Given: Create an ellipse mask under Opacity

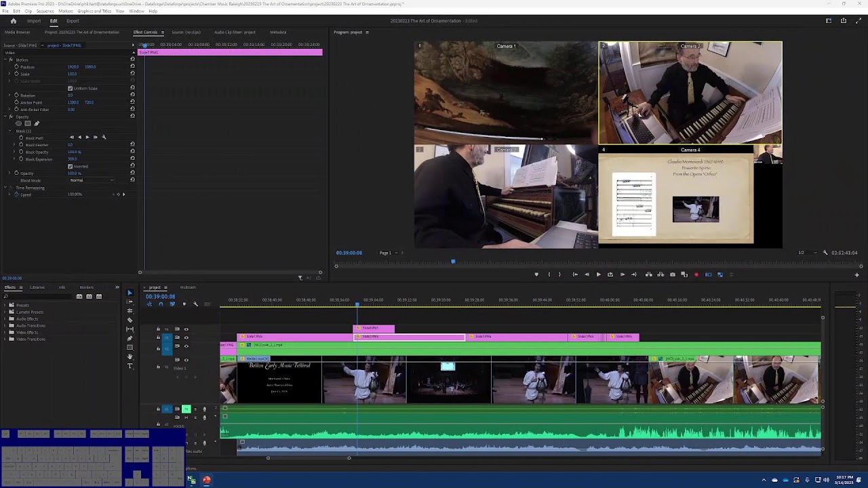Looking at the screenshot, I should tap(20, 123).
